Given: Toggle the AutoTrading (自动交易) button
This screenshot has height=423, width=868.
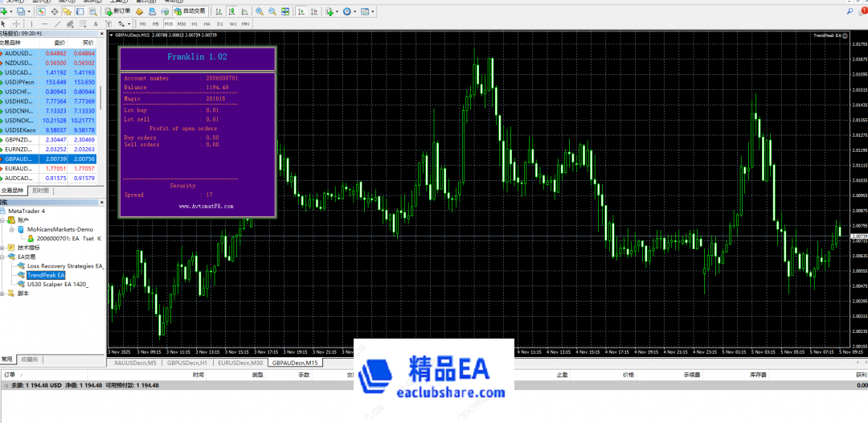Looking at the screenshot, I should tap(190, 11).
